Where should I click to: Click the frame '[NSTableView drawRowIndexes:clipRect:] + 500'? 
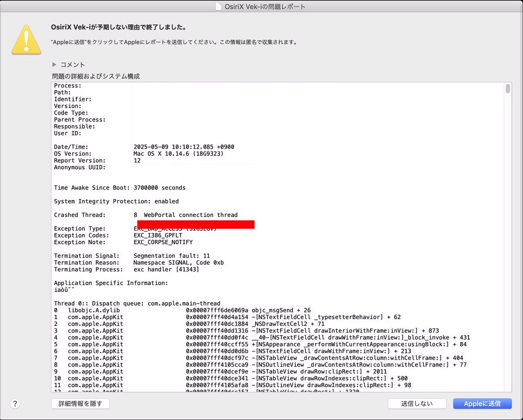(329, 378)
